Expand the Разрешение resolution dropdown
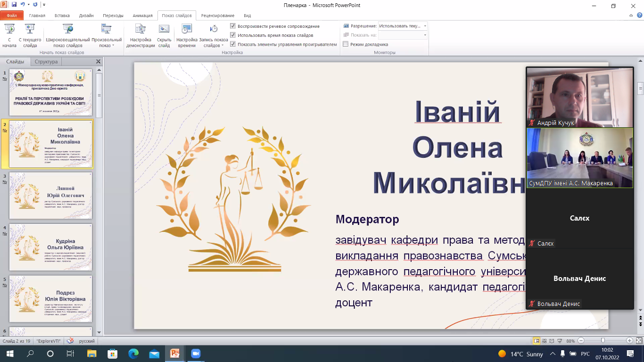The height and width of the screenshot is (362, 644). click(x=425, y=26)
